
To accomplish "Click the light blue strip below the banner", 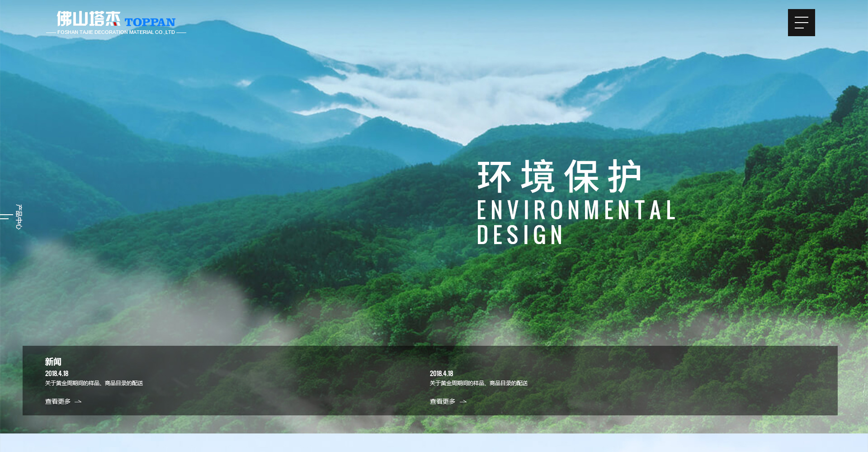I will 434,443.
